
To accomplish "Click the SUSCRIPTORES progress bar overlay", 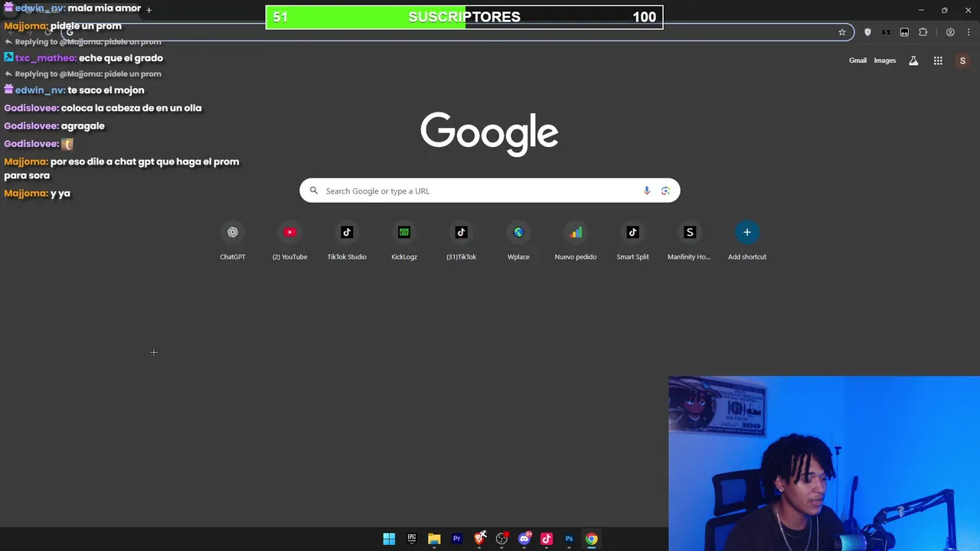I will coord(464,17).
